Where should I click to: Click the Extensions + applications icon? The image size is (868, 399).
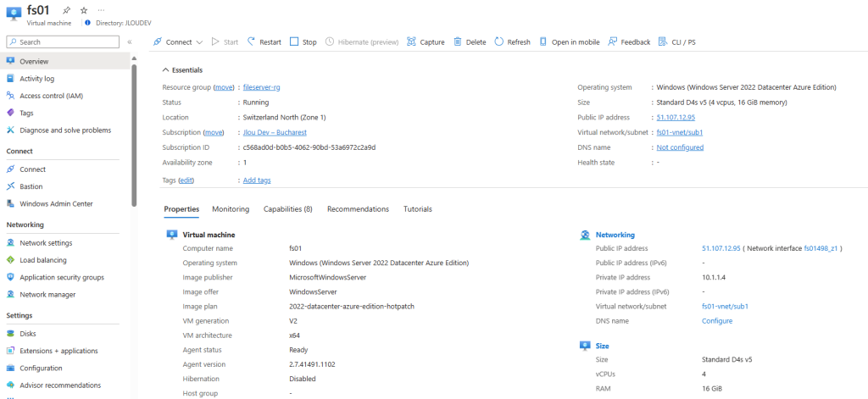coord(10,351)
